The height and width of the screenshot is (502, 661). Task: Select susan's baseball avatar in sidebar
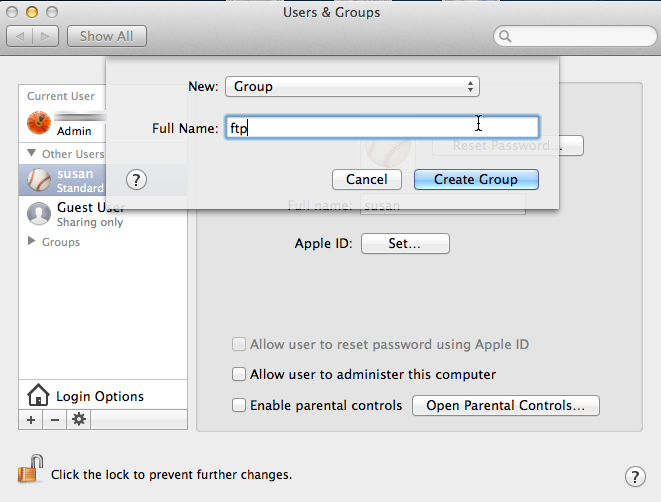click(39, 180)
